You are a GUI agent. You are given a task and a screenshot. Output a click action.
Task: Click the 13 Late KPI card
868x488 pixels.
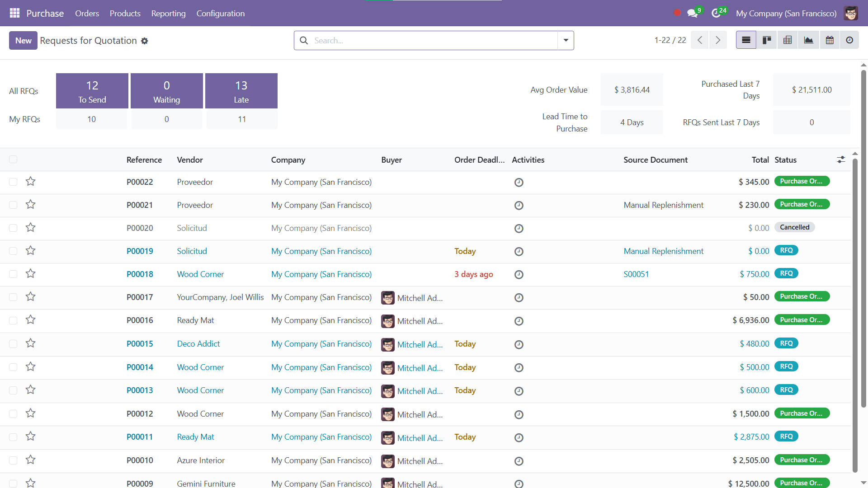241,90
